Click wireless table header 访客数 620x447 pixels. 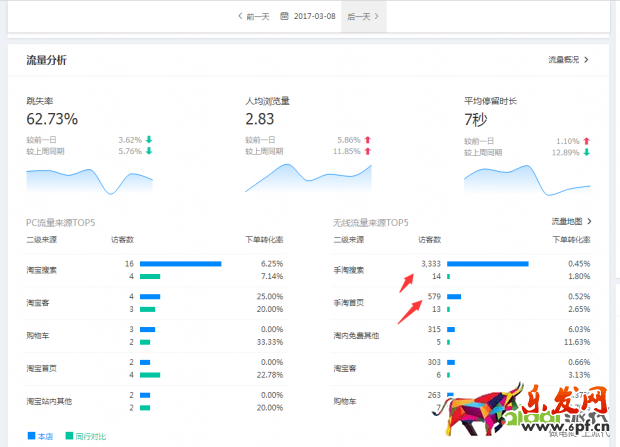(429, 240)
